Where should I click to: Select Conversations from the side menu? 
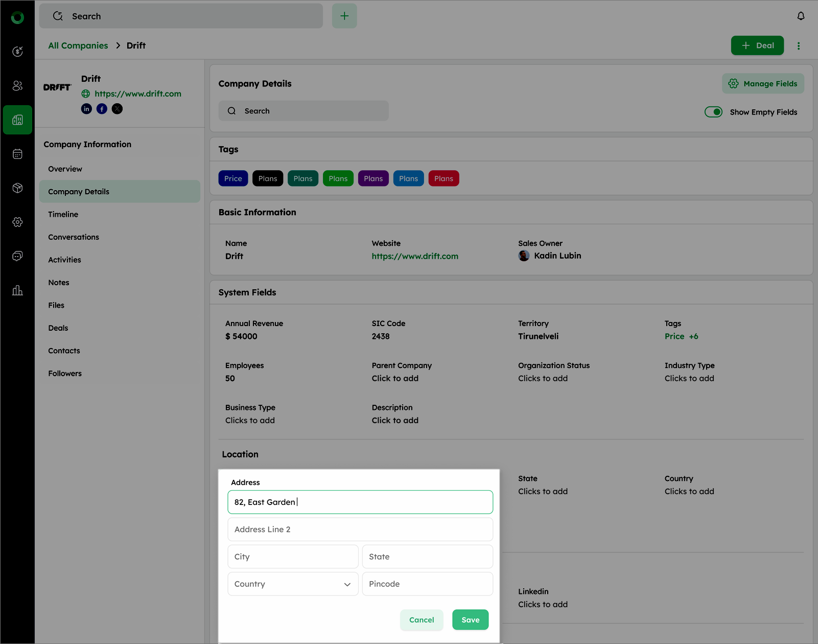(74, 237)
